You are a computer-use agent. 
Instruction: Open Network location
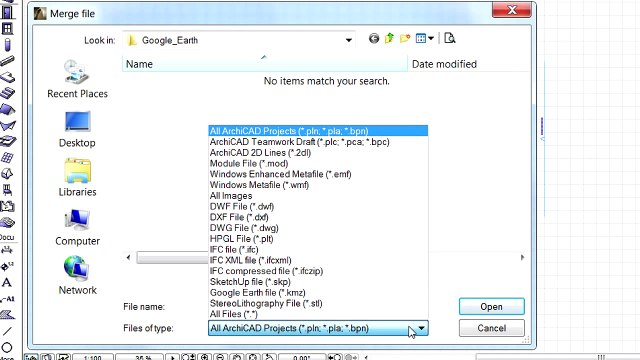coord(77,276)
